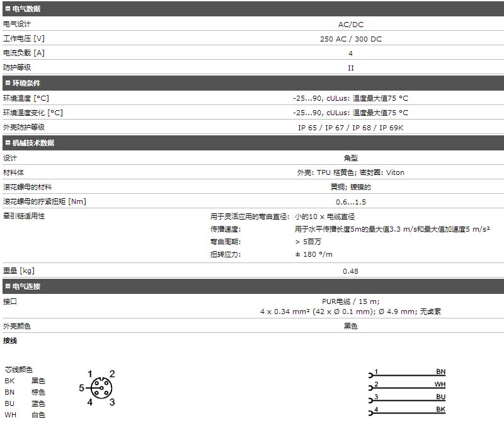The image size is (504, 433).
Task: Click the 重量 [kg] value 0.48
Action: coord(350,271)
